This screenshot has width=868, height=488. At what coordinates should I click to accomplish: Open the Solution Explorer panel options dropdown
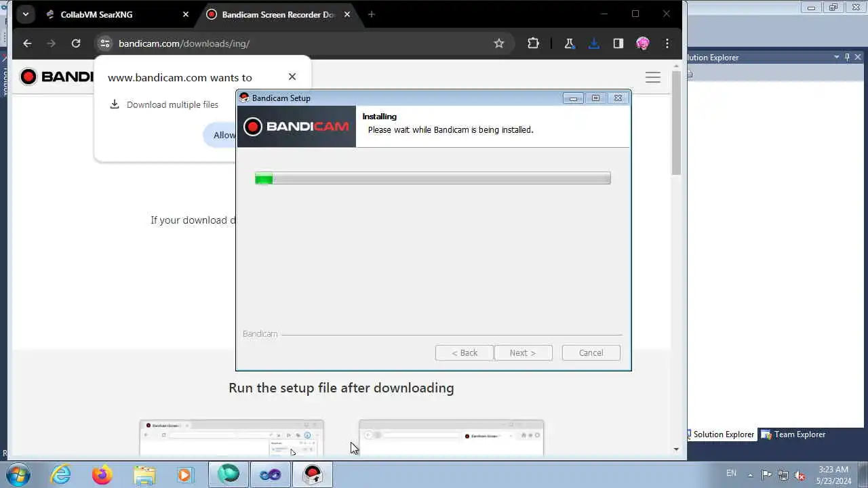836,58
